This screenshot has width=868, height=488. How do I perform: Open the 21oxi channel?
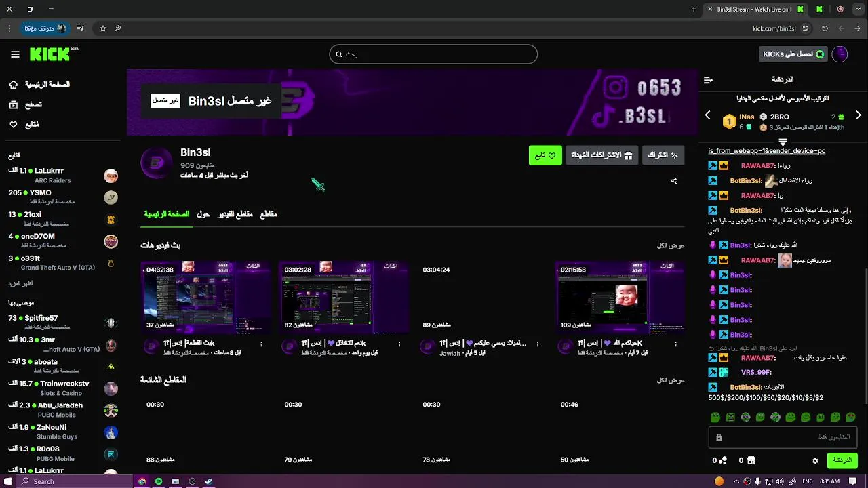[x=63, y=219]
